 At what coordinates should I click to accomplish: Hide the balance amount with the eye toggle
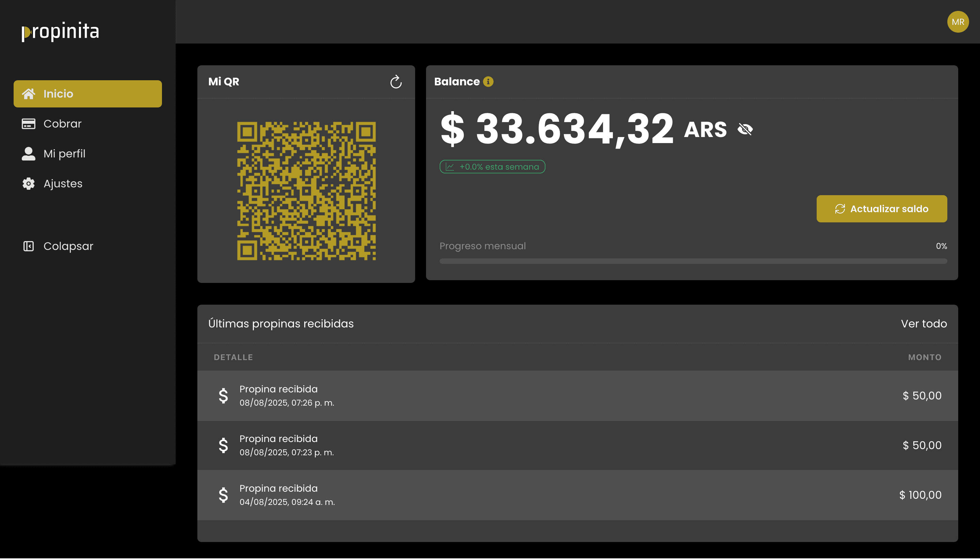click(745, 130)
